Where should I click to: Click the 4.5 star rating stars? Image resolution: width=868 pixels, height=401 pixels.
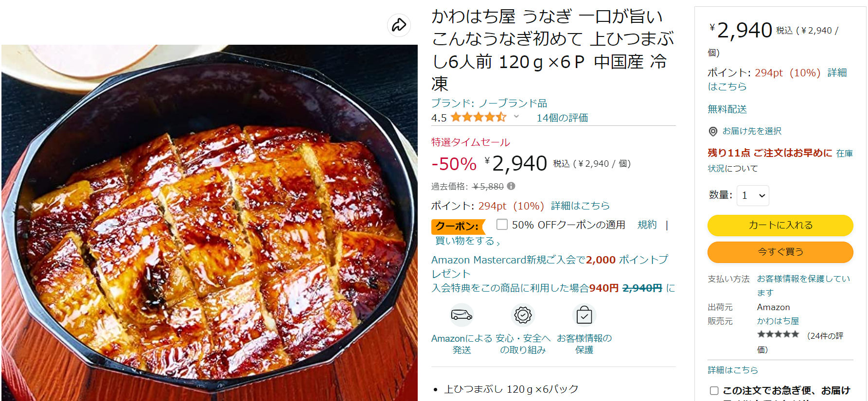[478, 117]
